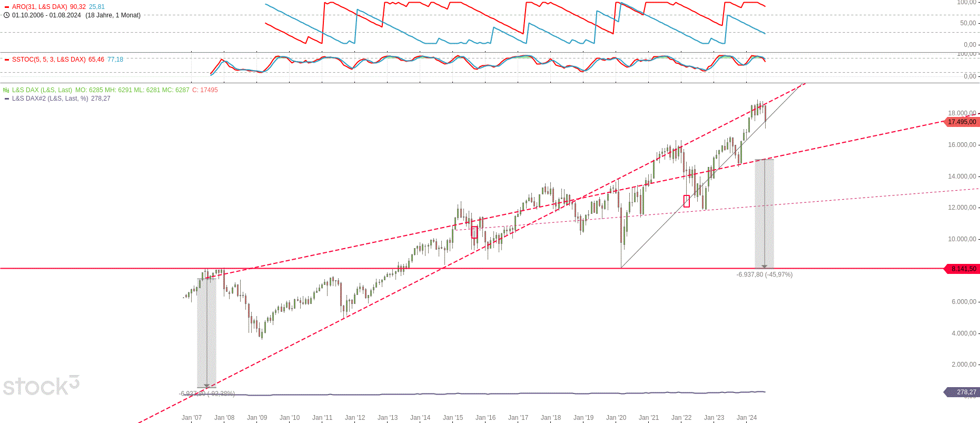Click the measurement label ending (-92,38%)
Image resolution: width=980 pixels, height=423 pixels.
click(x=207, y=394)
